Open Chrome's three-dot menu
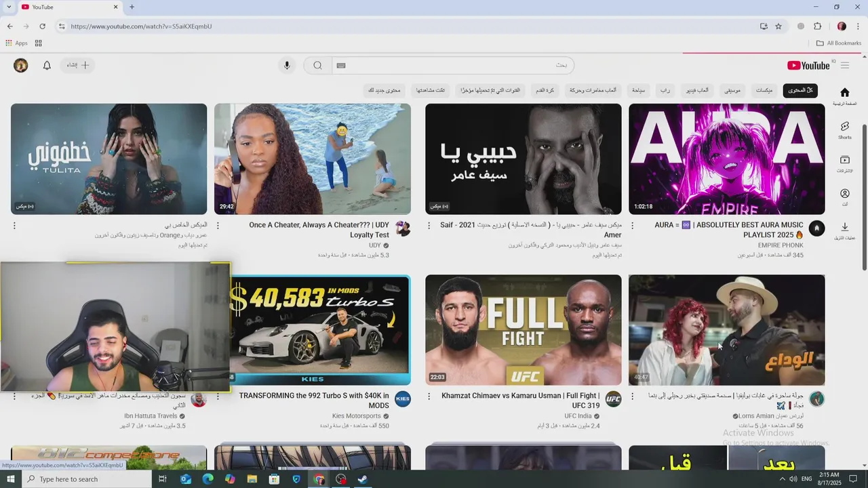Viewport: 868px width, 488px height. tap(859, 26)
